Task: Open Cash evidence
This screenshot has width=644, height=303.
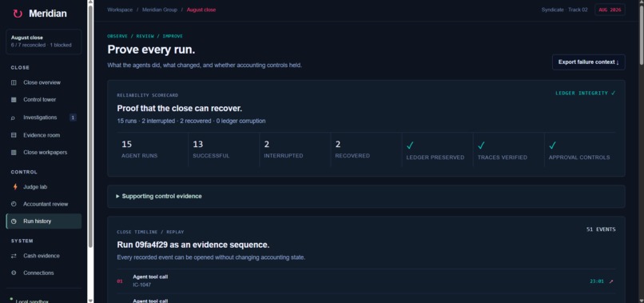Action: (43, 256)
